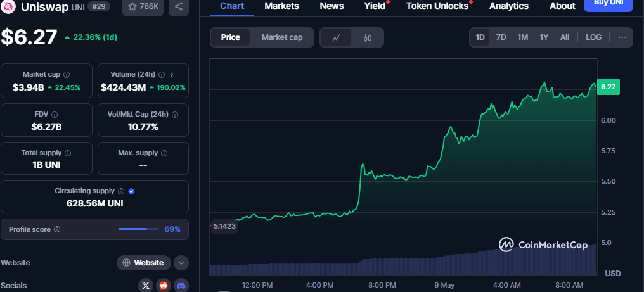Select 1M time range
644x292 pixels.
pyautogui.click(x=522, y=37)
